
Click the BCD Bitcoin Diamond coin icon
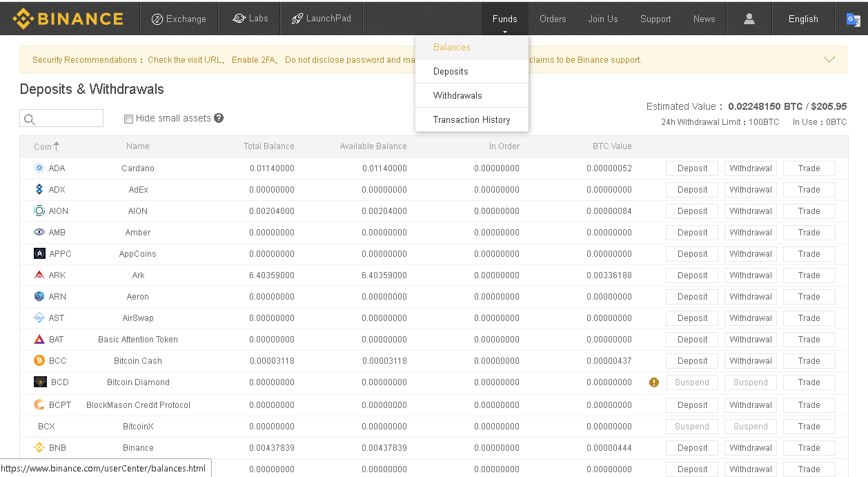click(x=40, y=382)
